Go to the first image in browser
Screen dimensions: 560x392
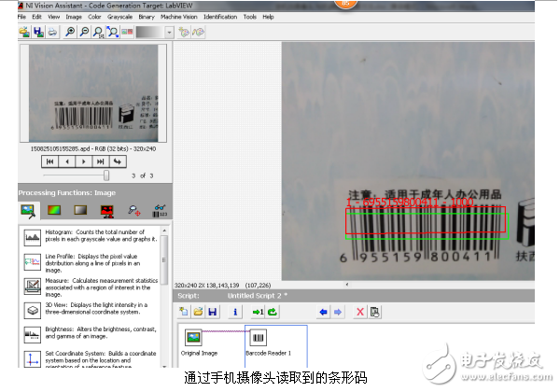[49, 161]
